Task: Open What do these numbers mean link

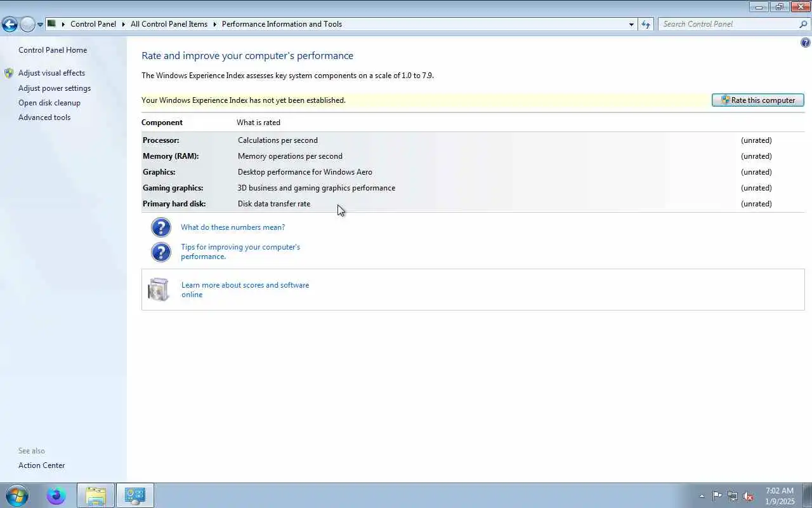Action: (x=233, y=227)
